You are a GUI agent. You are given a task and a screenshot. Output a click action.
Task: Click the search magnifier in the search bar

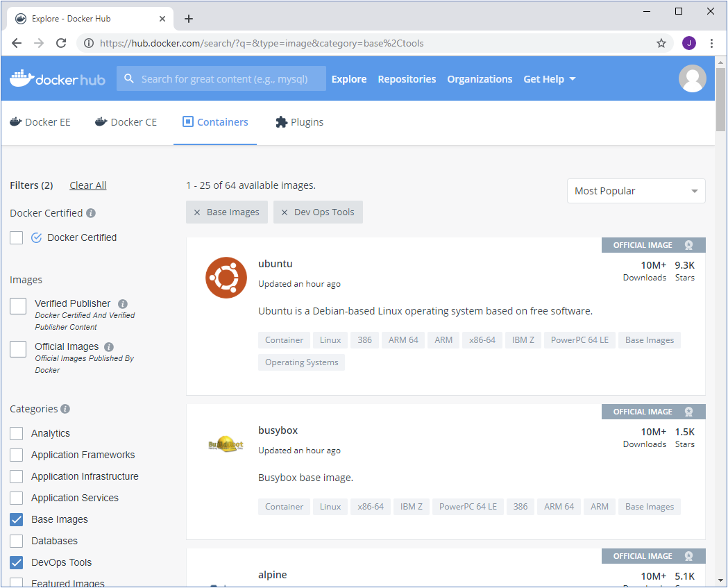[128, 78]
